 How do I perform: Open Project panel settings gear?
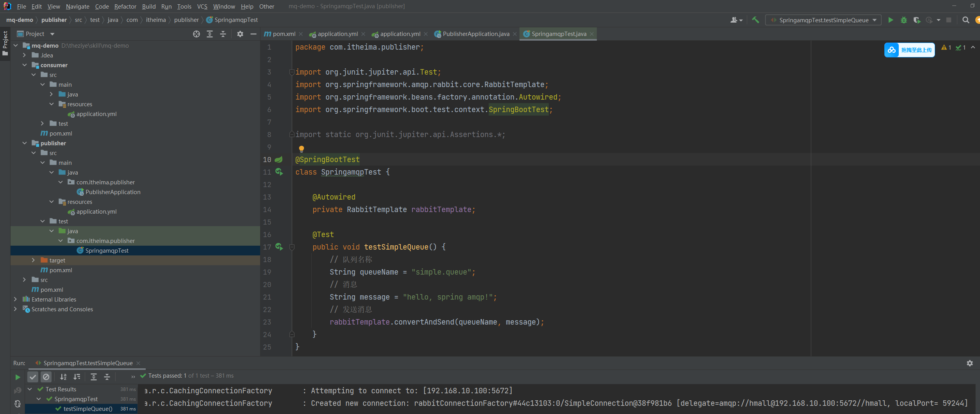240,34
